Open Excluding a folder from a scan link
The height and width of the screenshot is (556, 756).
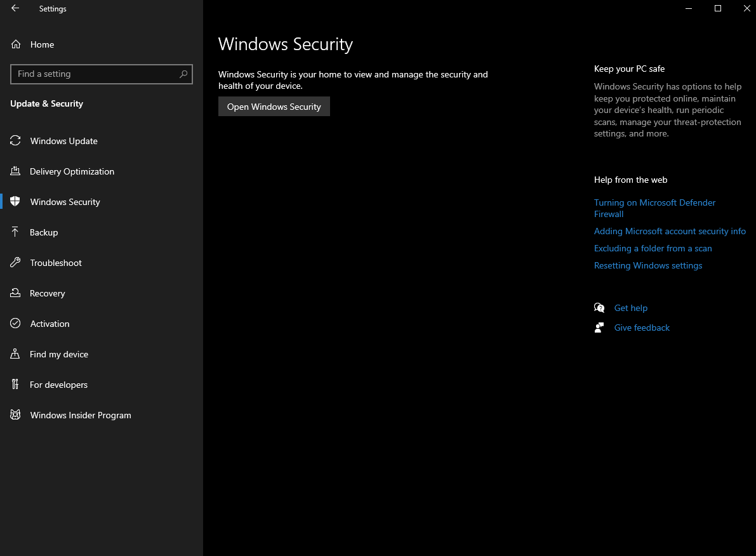[x=653, y=248]
